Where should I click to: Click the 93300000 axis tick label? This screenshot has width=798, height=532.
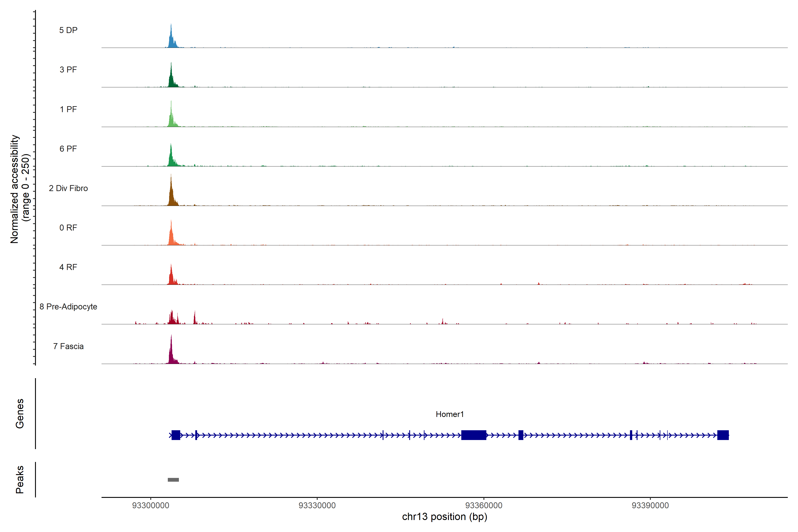151,506
